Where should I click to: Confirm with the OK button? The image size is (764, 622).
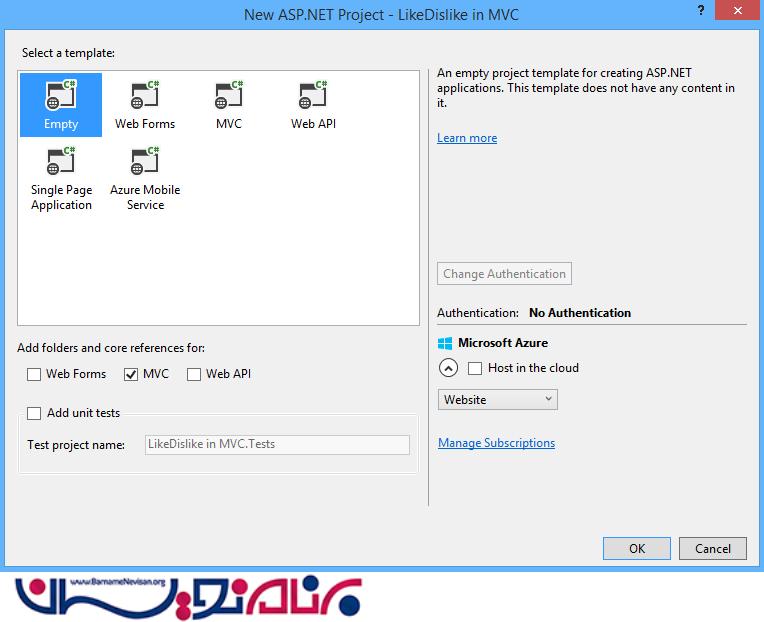[x=636, y=548]
